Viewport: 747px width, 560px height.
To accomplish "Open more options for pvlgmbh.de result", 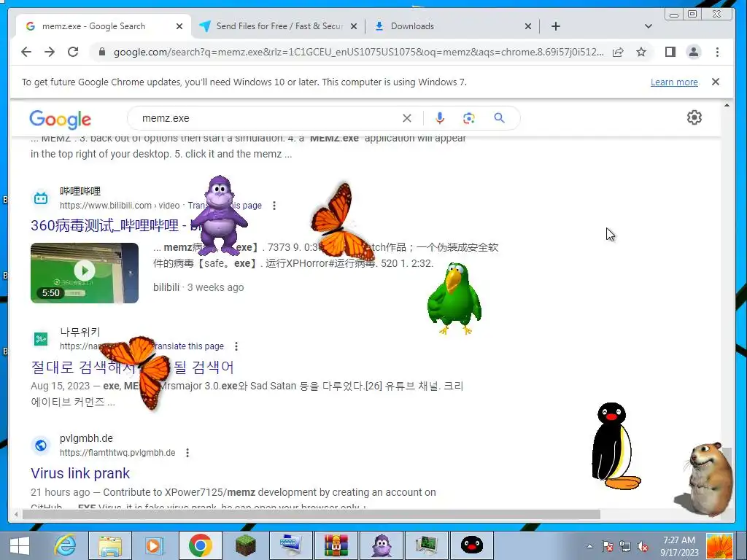I will pyautogui.click(x=187, y=453).
